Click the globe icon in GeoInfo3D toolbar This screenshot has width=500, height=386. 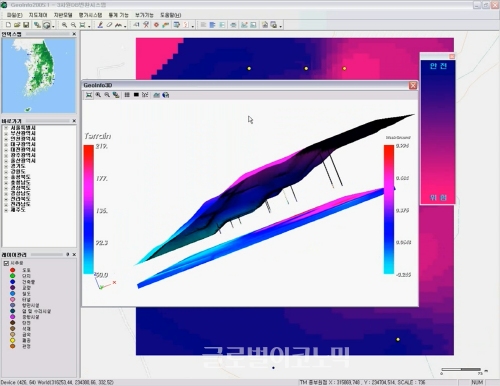(x=166, y=95)
